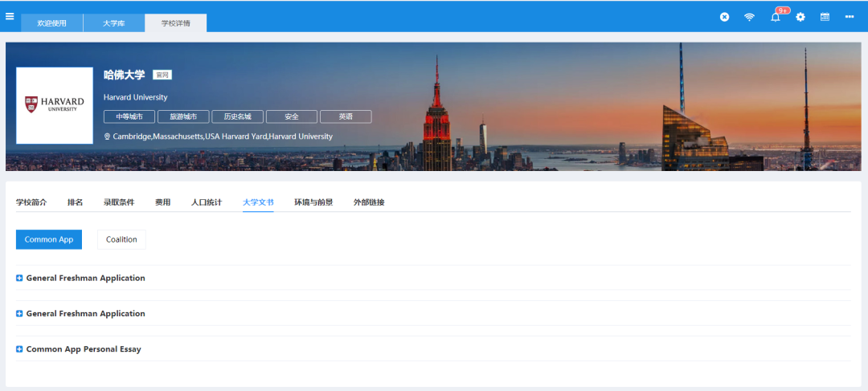Switch to the 欢迎使用 tab
868x391 pixels.
coord(52,23)
